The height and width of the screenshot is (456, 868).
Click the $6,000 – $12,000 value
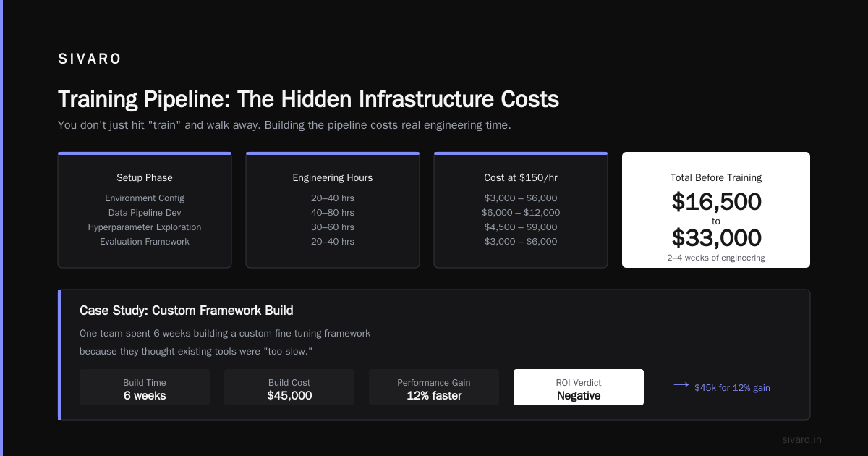coord(521,213)
